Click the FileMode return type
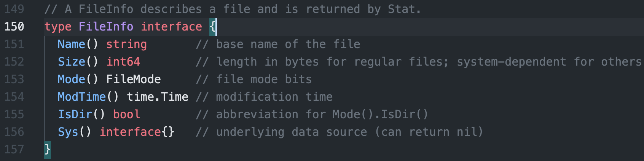The image size is (644, 161). coord(133,79)
